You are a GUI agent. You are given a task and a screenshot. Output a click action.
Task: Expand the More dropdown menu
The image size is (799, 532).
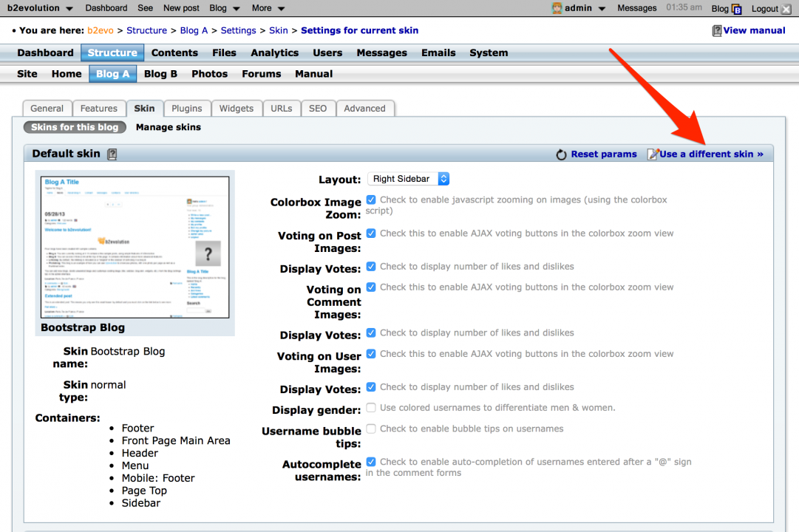coord(268,8)
